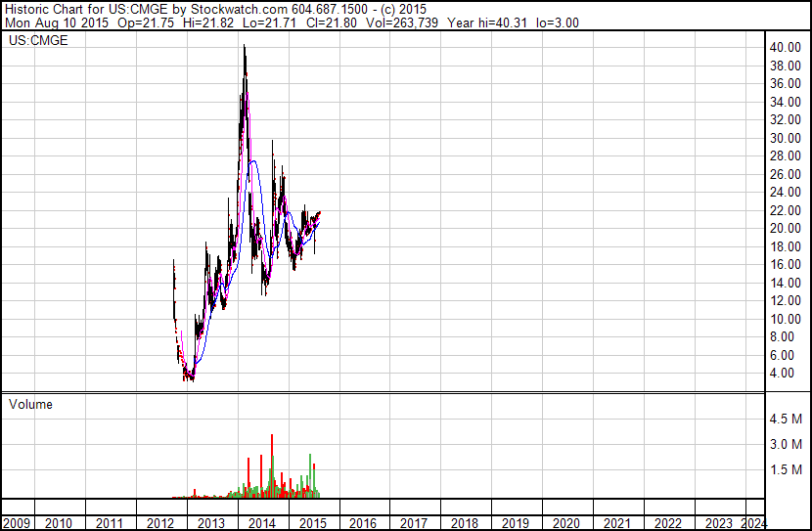Viewport: 812px width, 531px height.
Task: Select the 2013 year label on the time axis
Action: pyautogui.click(x=210, y=523)
